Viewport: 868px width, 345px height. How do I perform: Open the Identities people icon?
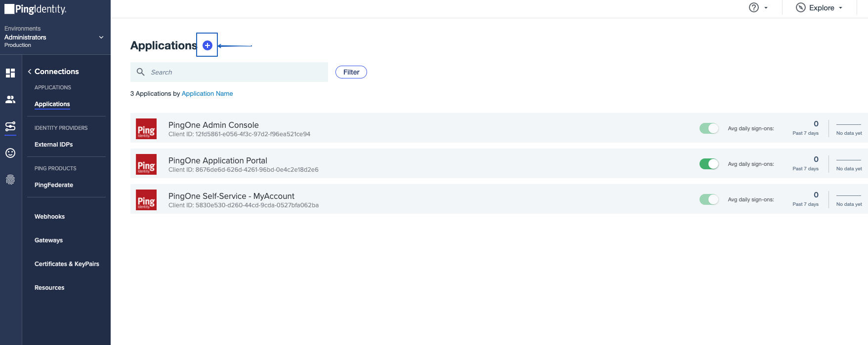[x=10, y=99]
